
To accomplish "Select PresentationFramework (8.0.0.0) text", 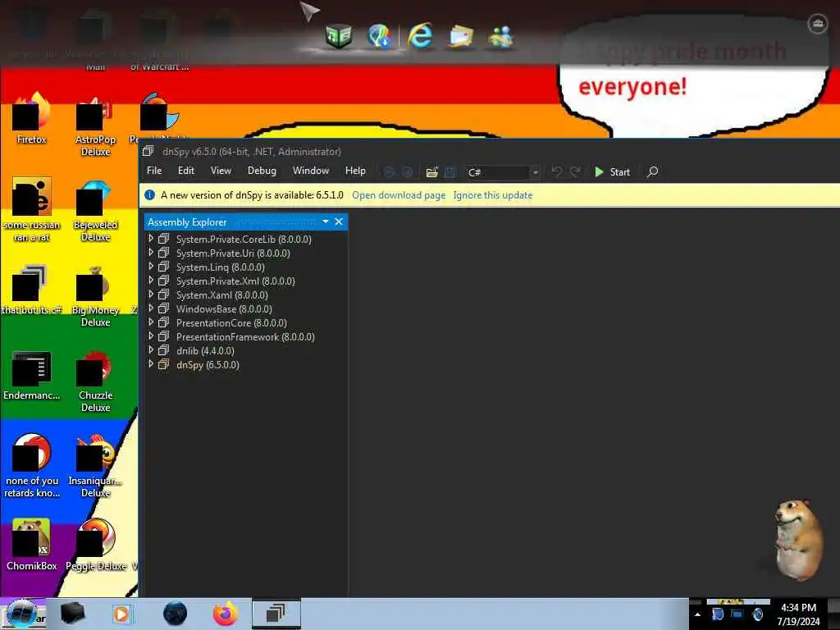I will pos(245,337).
